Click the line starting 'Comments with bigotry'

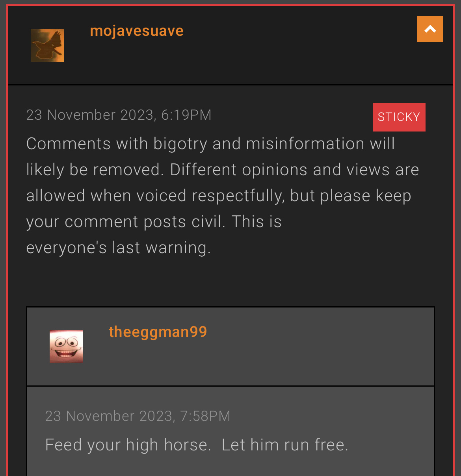point(210,144)
